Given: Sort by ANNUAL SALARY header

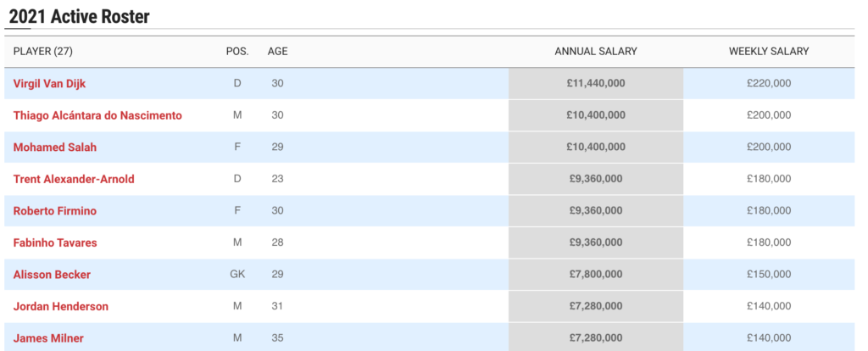Looking at the screenshot, I should point(595,52).
